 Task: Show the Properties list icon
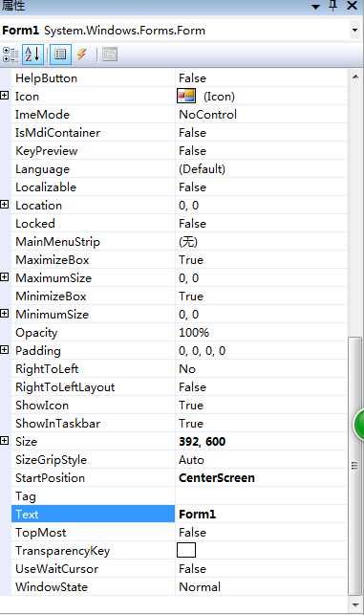coord(60,55)
